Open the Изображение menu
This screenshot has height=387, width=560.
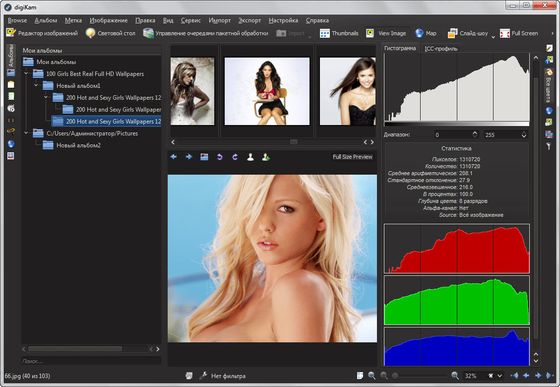pyautogui.click(x=109, y=20)
